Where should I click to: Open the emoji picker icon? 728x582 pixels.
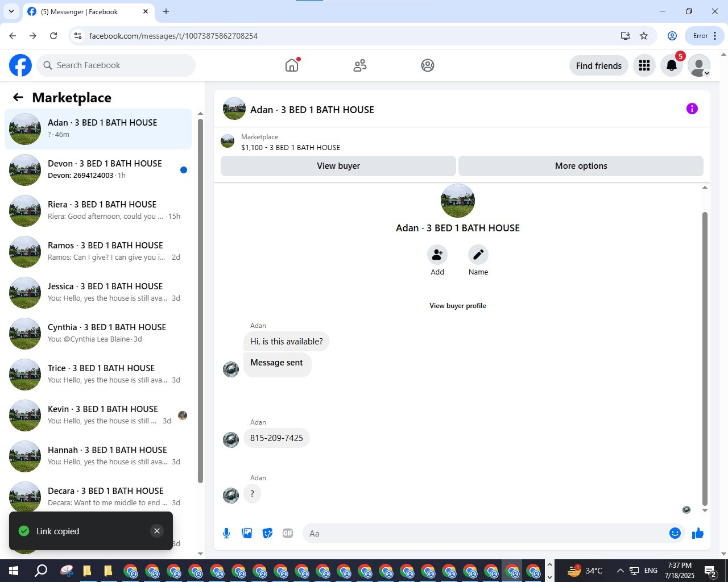[x=675, y=533]
